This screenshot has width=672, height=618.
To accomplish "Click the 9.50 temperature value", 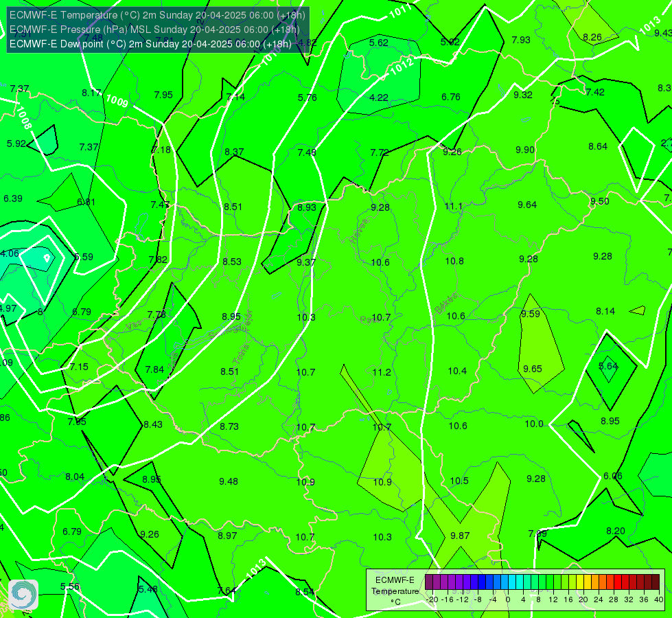I will pyautogui.click(x=599, y=202).
